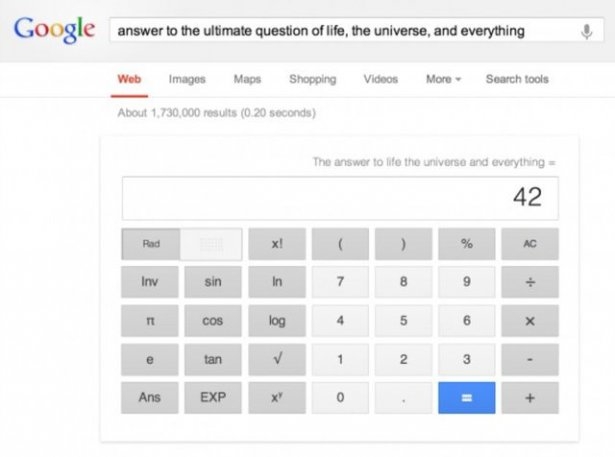
Task: Toggle the Inv inverse functions key
Action: coord(150,282)
